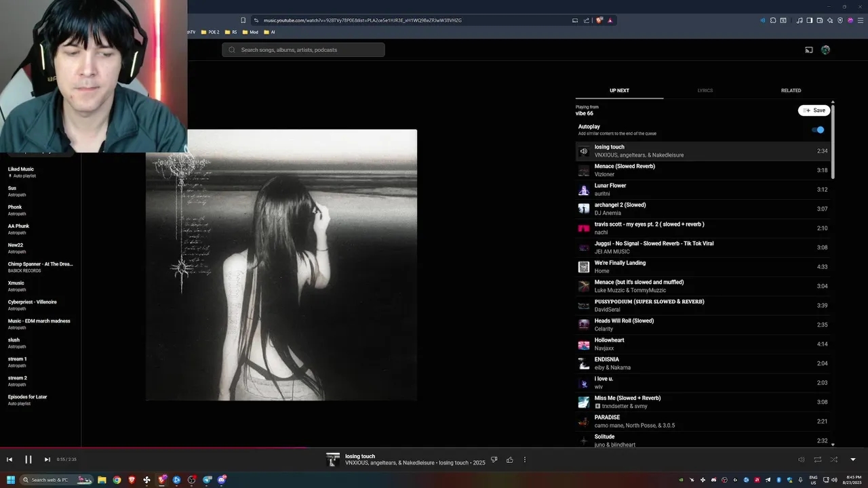Select the Hollowheart track thumbnail
The width and height of the screenshot is (868, 488).
(x=583, y=344)
